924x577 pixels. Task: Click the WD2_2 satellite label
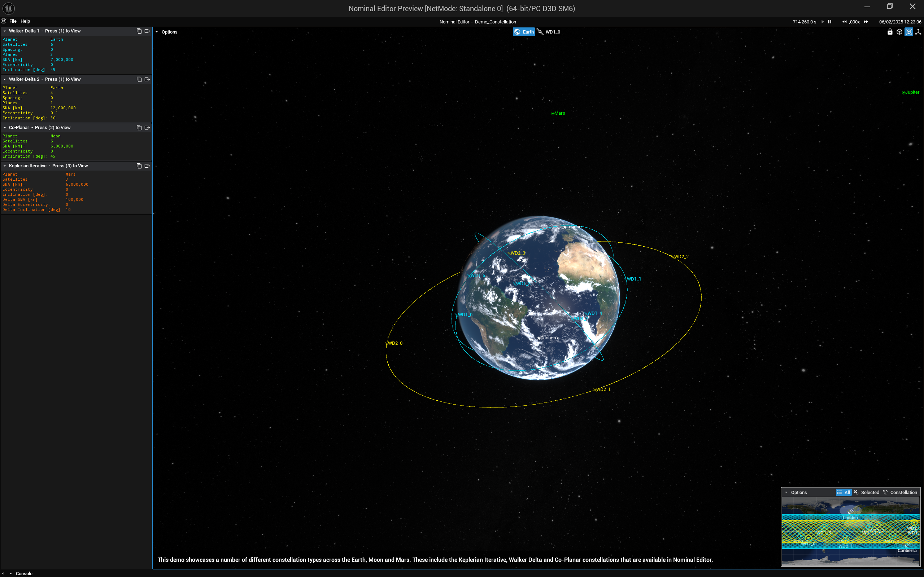point(681,257)
